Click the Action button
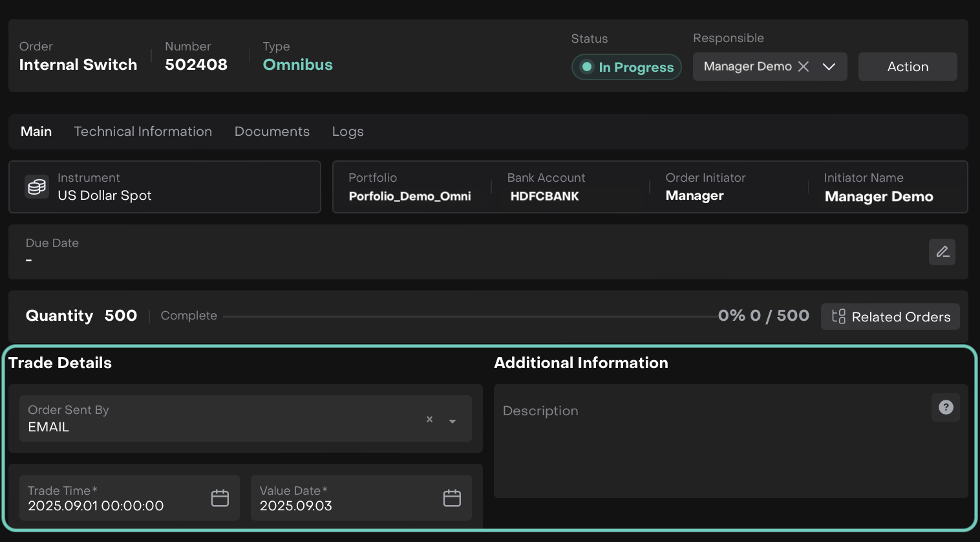The height and width of the screenshot is (542, 980). (908, 67)
